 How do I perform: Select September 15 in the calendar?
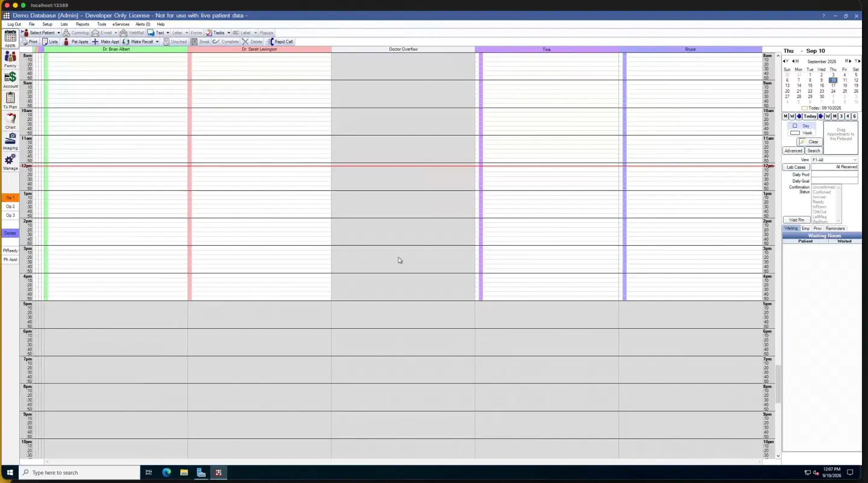pos(810,86)
